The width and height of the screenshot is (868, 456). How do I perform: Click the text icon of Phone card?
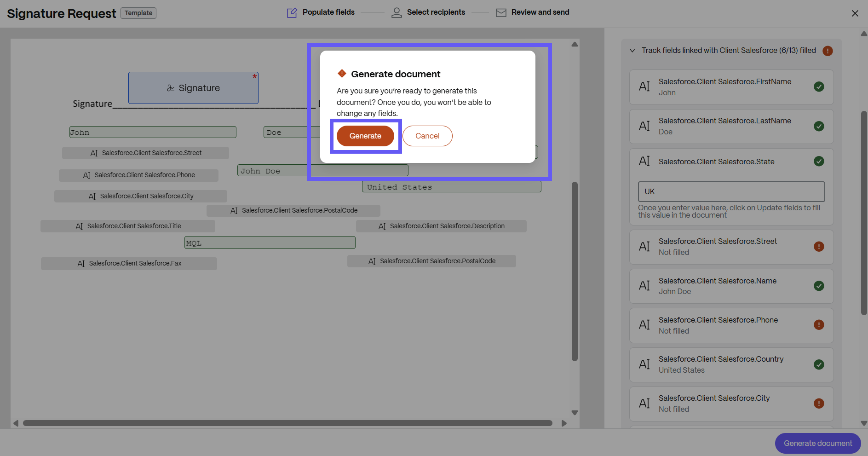click(644, 325)
